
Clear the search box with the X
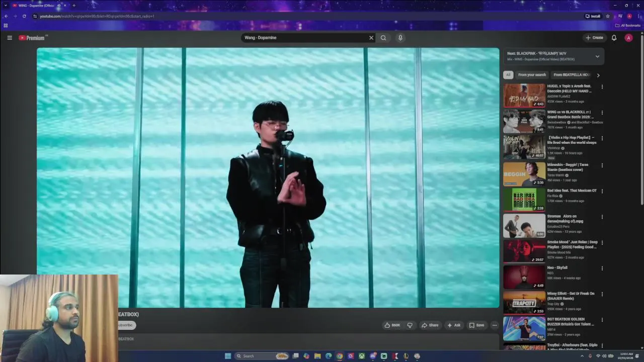(371, 38)
